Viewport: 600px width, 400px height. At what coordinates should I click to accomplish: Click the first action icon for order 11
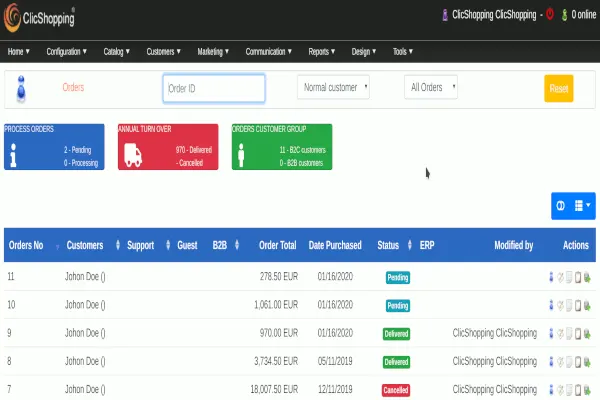click(550, 277)
